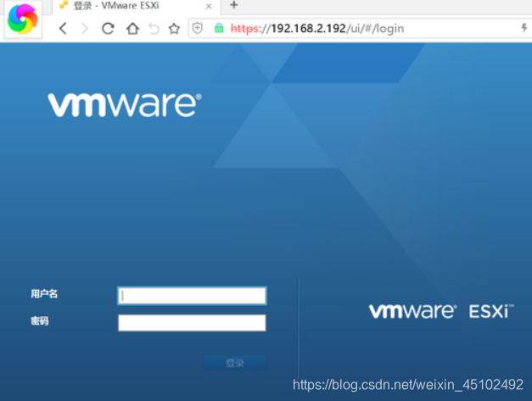Reload the page with the refresh icon
Image resolution: width=532 pixels, height=401 pixels.
click(108, 29)
